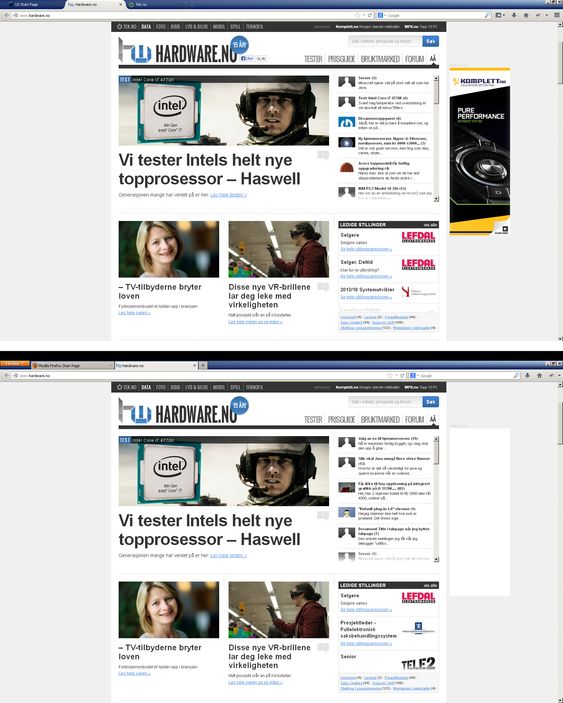
Task: Open comment bubble beside VR-brillene headline, lower window
Action: pos(323,647)
